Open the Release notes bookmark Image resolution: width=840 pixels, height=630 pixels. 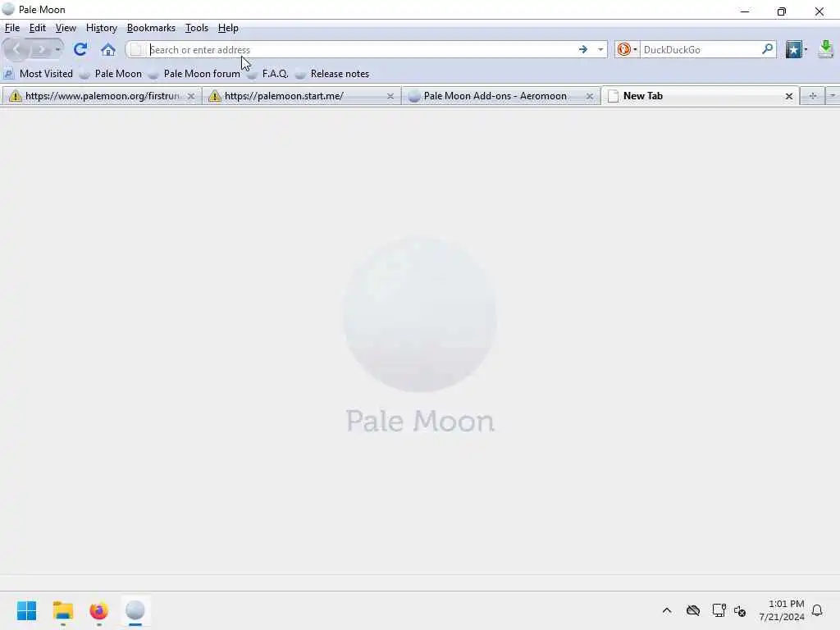click(332, 74)
